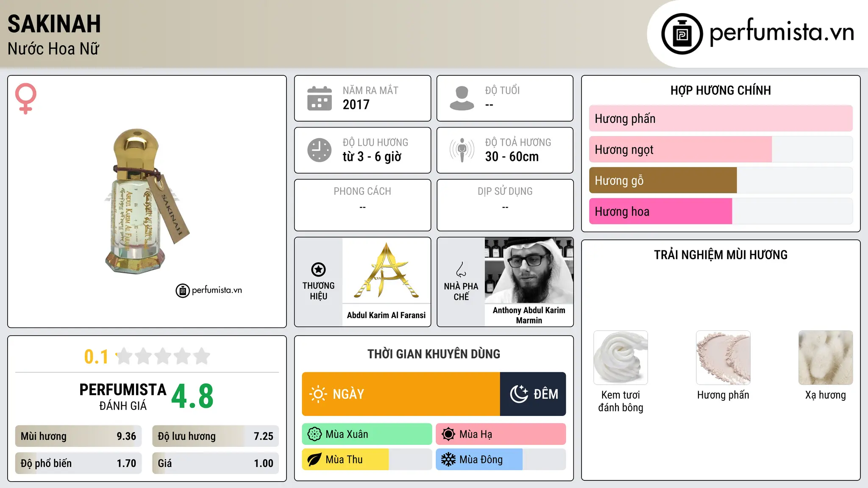Click the Giá 1.00 score bar

216,463
